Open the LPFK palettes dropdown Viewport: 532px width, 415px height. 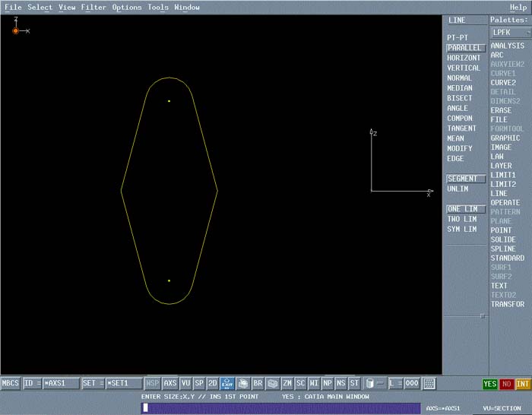coord(510,33)
